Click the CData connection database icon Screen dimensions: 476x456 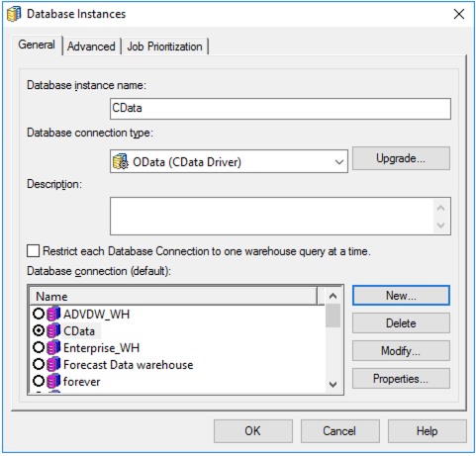pos(53,330)
